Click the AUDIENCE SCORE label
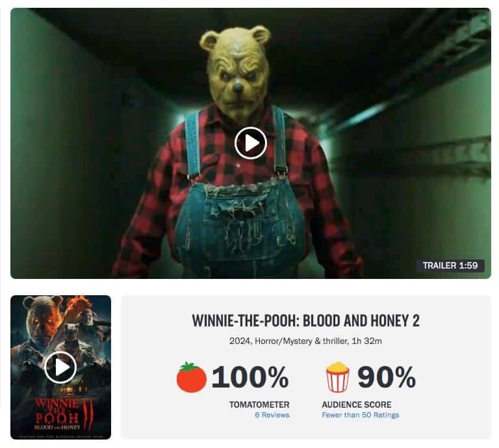499x448 pixels. click(357, 404)
